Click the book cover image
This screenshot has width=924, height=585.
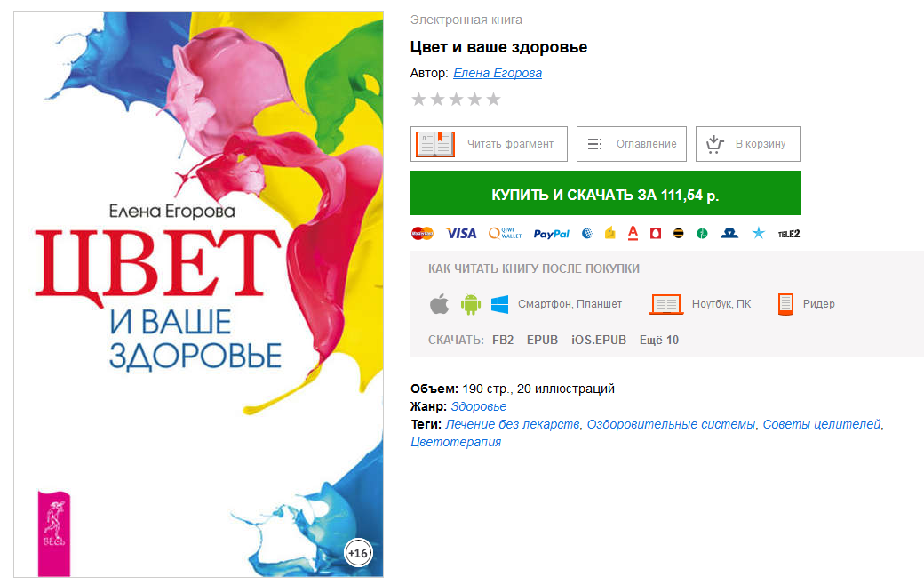pos(199,293)
